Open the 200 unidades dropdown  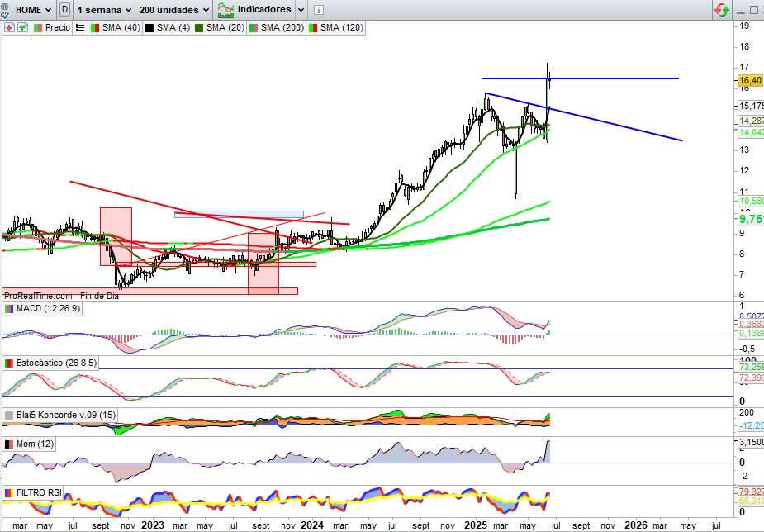(x=174, y=10)
